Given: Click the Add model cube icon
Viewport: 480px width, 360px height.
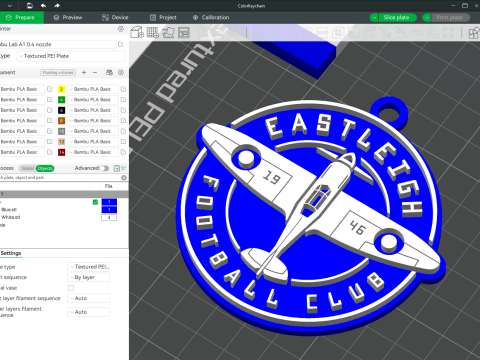Looking at the screenshot, I should (x=137, y=32).
